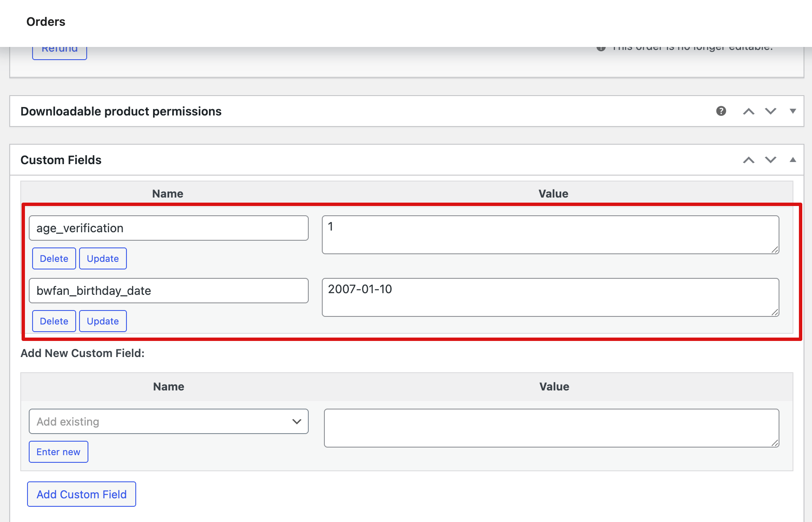Screen dimensions: 812x522
Task: Expand the Downloadable product permissions panel
Action: [x=792, y=111]
